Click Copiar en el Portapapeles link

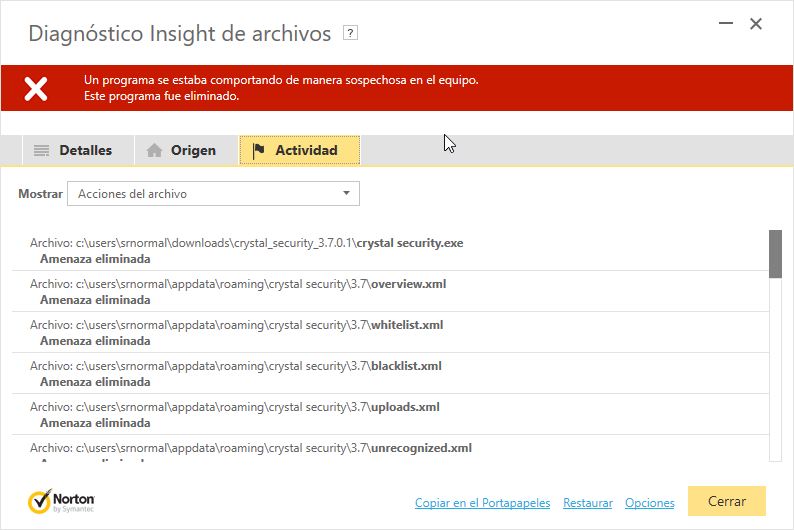[483, 503]
